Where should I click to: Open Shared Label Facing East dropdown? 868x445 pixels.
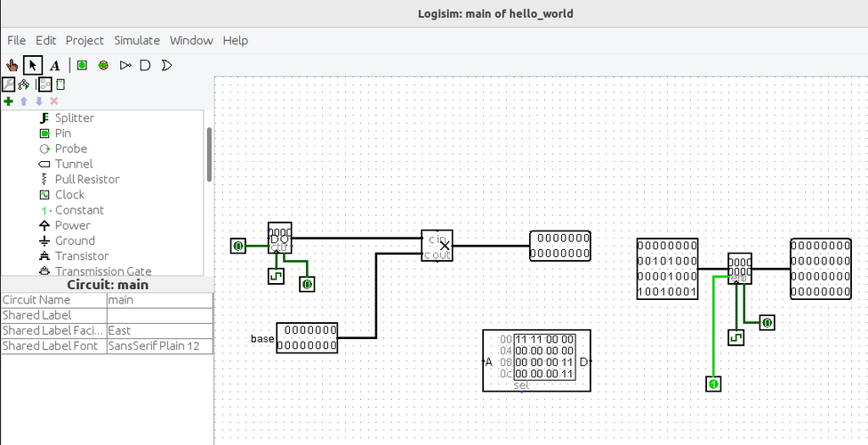159,331
